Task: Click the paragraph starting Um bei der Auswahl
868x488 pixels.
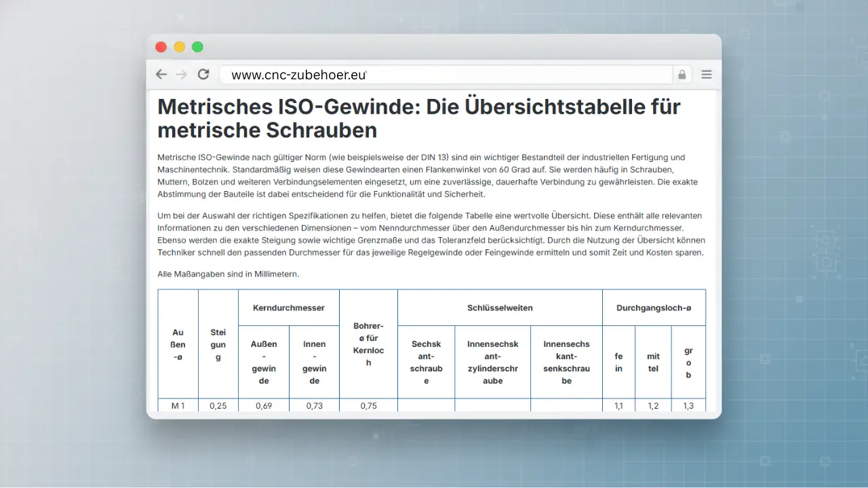Action: 431,234
